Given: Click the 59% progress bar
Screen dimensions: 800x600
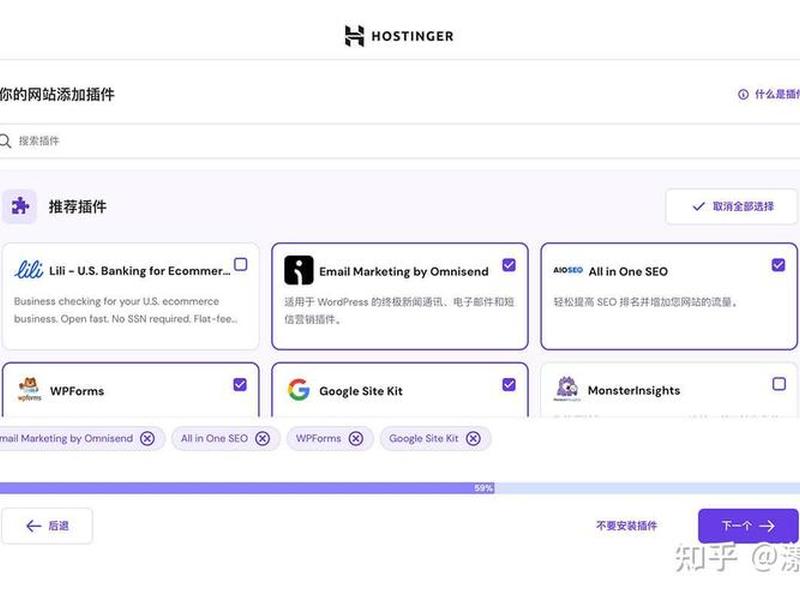Looking at the screenshot, I should pyautogui.click(x=400, y=488).
